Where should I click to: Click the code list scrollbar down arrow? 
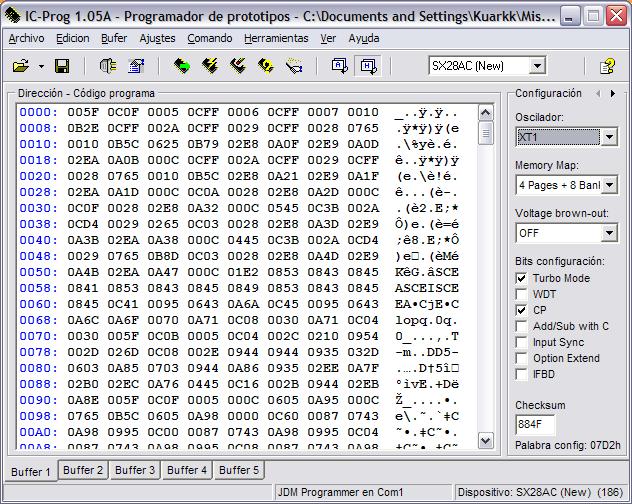487,440
